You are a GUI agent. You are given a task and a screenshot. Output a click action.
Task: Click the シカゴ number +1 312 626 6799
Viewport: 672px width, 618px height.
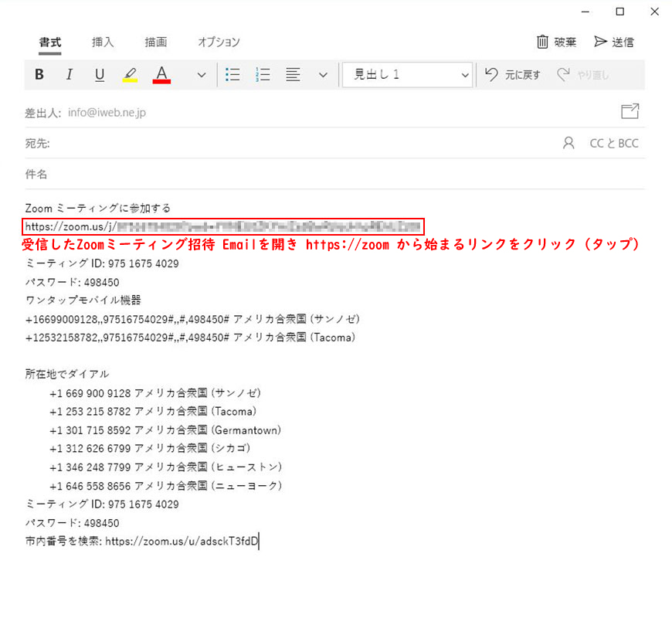pos(90,449)
